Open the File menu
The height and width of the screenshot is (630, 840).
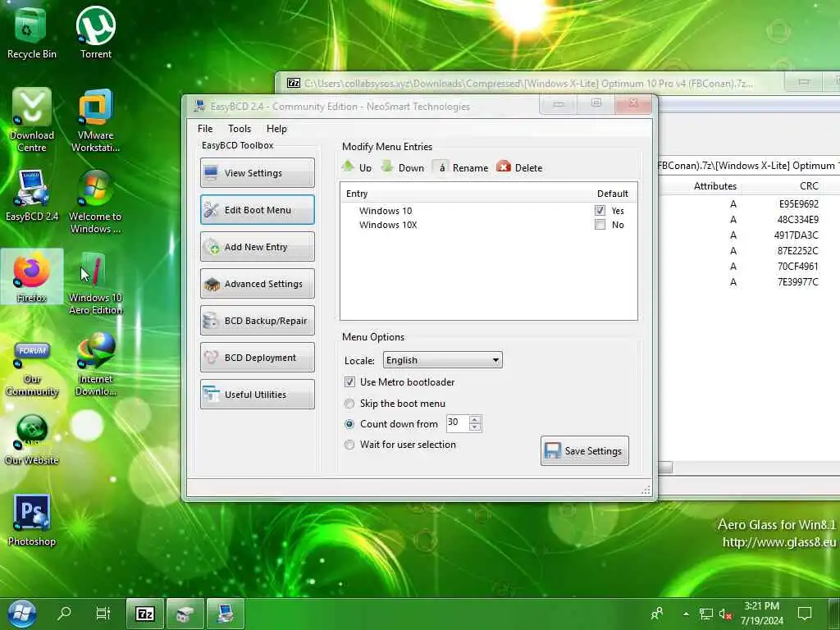tap(204, 129)
